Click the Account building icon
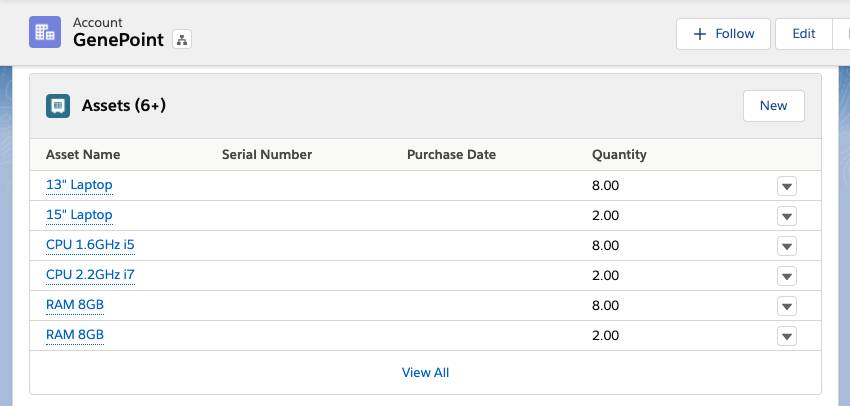850x406 pixels. tap(45, 32)
